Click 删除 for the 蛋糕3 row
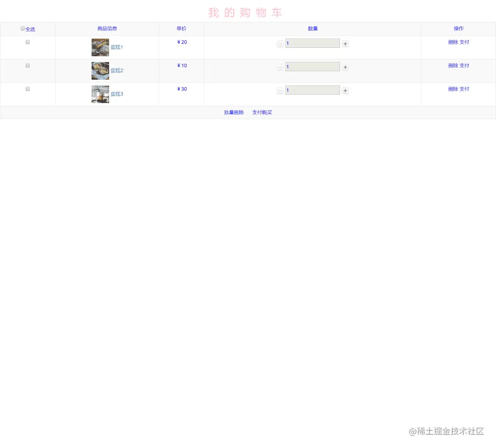Viewport: 496px width, 448px height. [453, 89]
